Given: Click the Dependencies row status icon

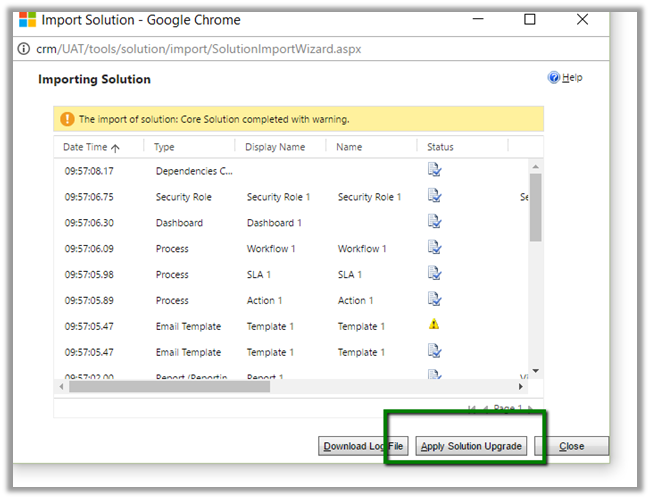Looking at the screenshot, I should (x=435, y=170).
